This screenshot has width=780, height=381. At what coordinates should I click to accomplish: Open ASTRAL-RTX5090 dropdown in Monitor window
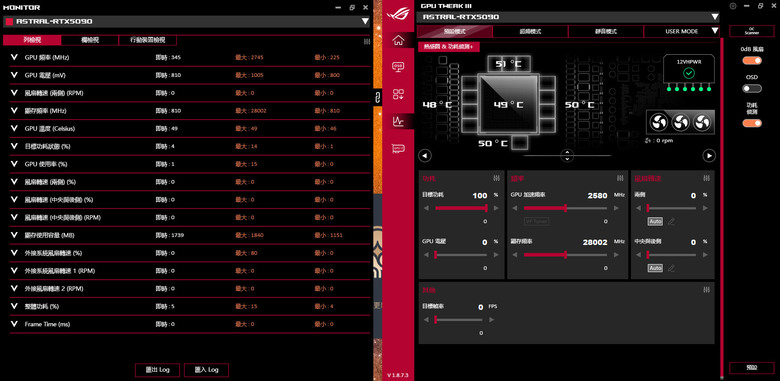(365, 21)
